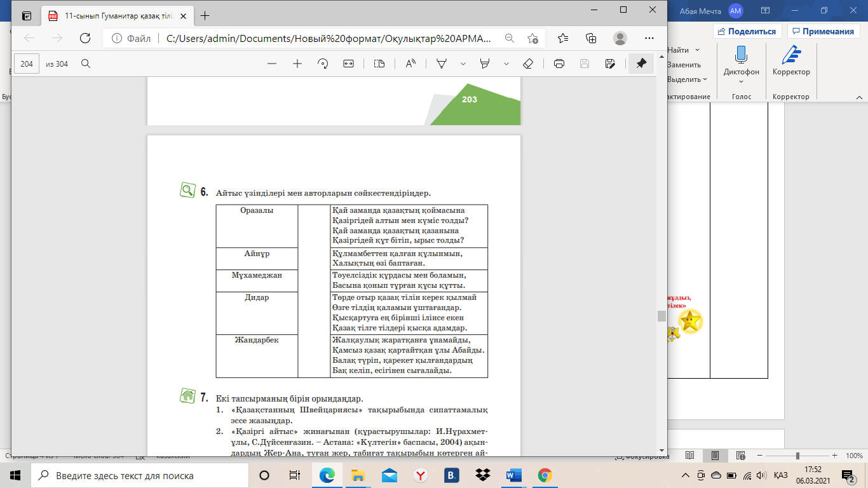
Task: Switch to the 11-сынып Гуманитар қазақ тілі tab
Action: tap(117, 15)
